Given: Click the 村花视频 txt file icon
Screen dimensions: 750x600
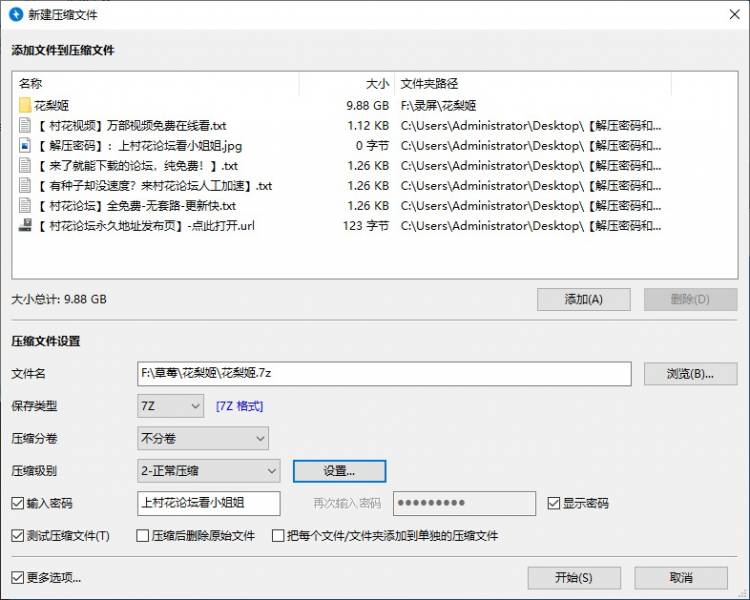Looking at the screenshot, I should [25, 125].
